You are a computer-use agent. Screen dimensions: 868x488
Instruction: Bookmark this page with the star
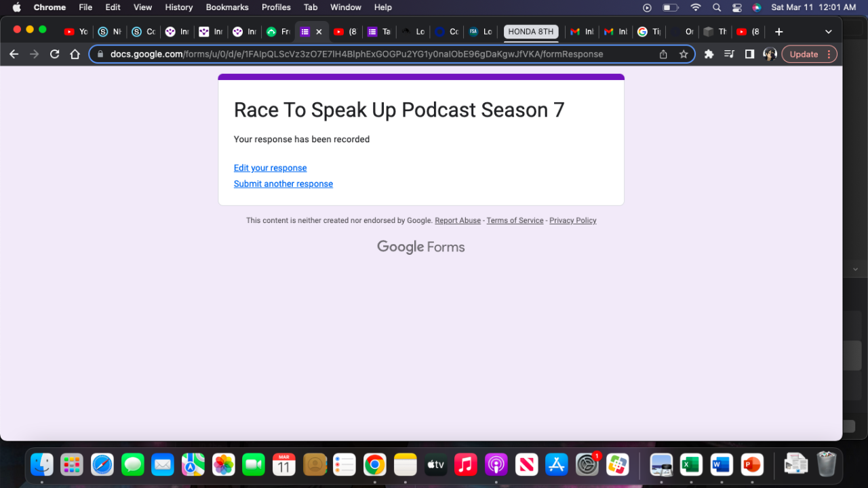coord(684,54)
